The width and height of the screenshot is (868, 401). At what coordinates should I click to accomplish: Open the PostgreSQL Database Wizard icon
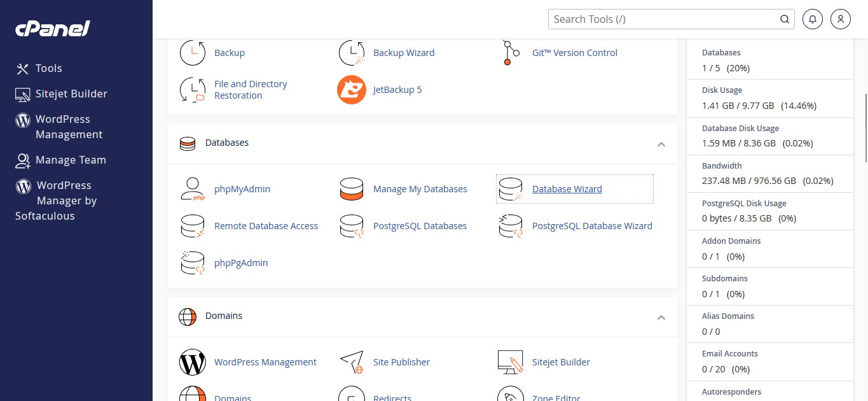click(x=511, y=226)
